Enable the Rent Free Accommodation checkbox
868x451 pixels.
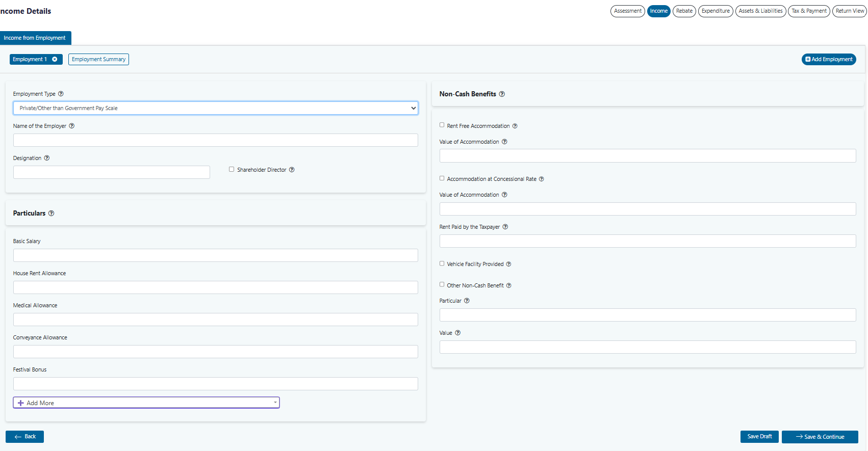(442, 125)
